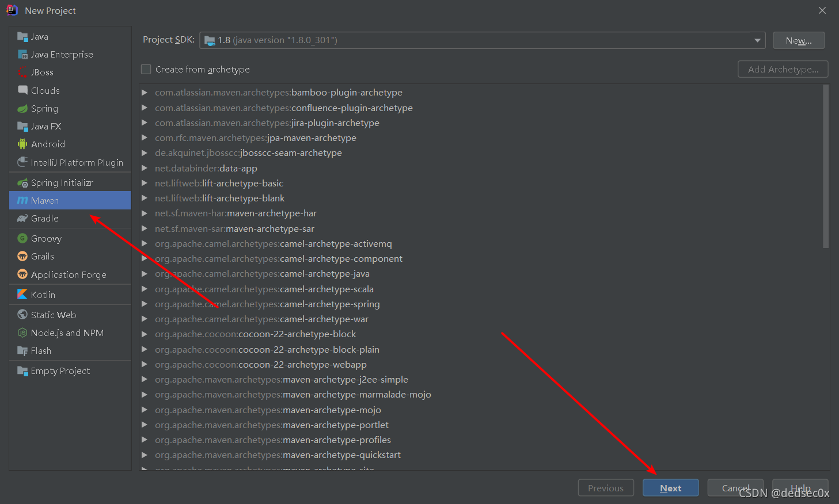Select the Java project type icon
Image resolution: width=839 pixels, height=504 pixels.
[22, 37]
